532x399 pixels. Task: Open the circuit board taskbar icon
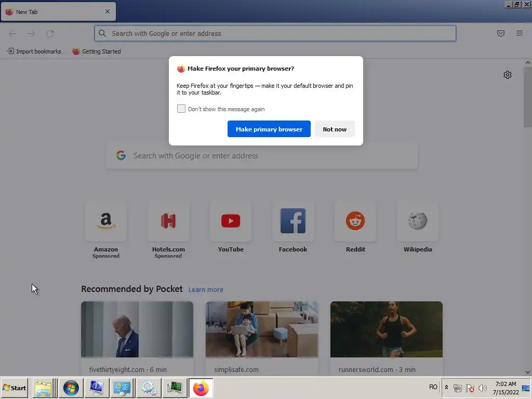(175, 388)
